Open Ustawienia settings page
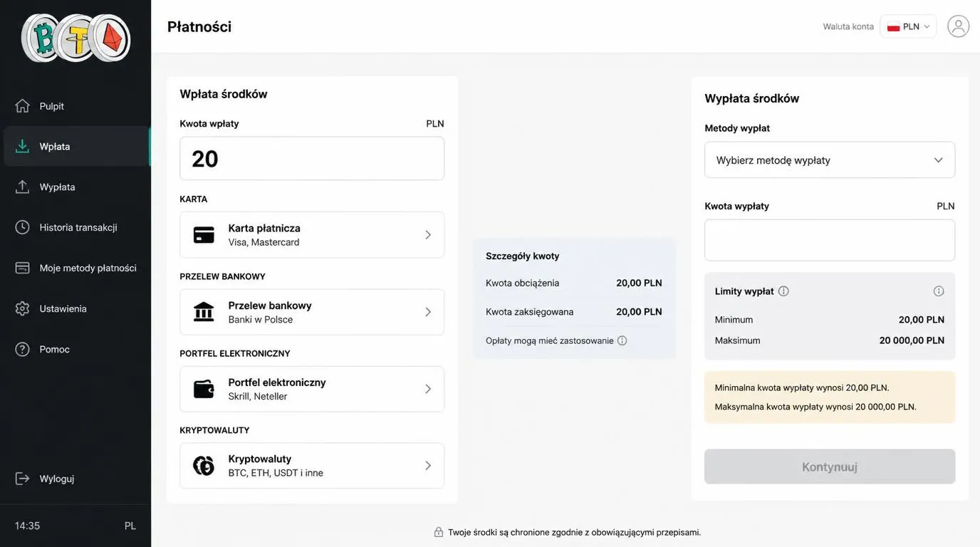The height and width of the screenshot is (547, 980). click(x=76, y=308)
